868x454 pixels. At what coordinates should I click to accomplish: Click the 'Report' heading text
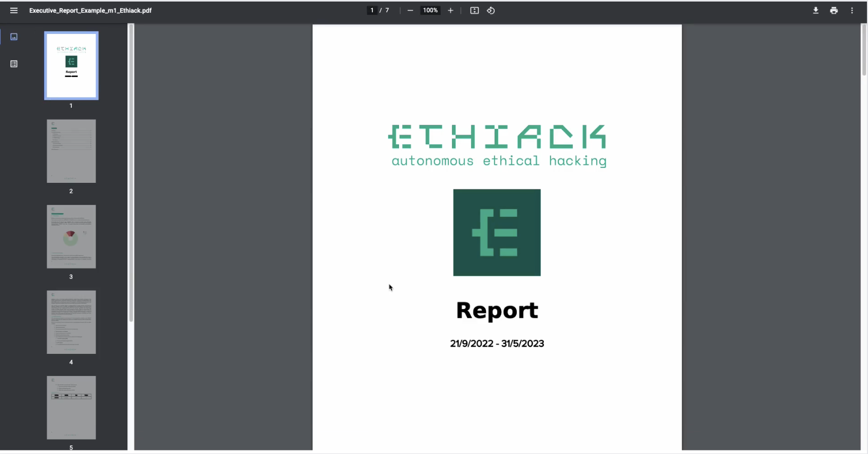click(497, 311)
